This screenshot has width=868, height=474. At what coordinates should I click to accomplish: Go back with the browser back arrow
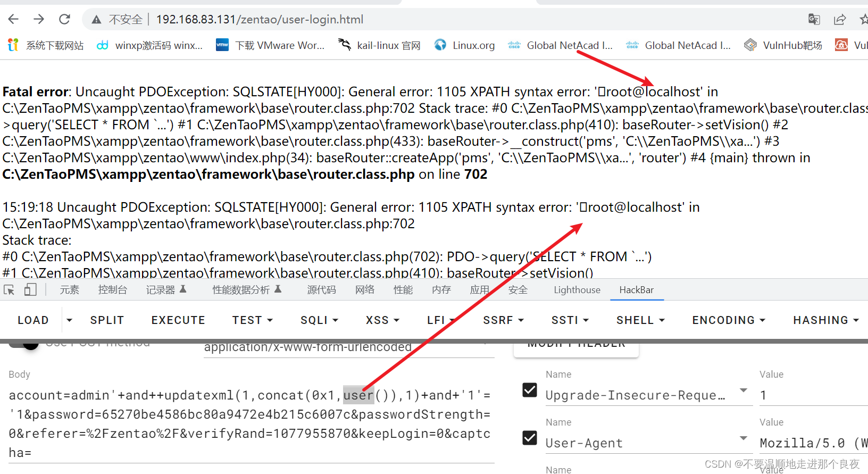(x=13, y=19)
